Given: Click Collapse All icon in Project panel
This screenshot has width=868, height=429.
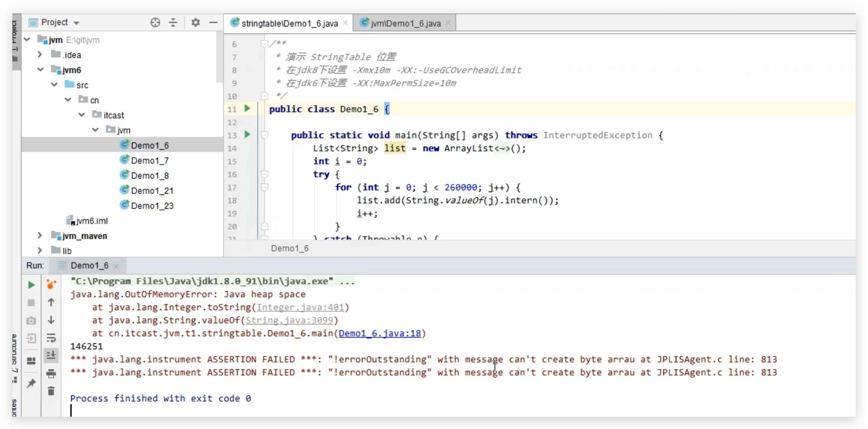Looking at the screenshot, I should [173, 22].
